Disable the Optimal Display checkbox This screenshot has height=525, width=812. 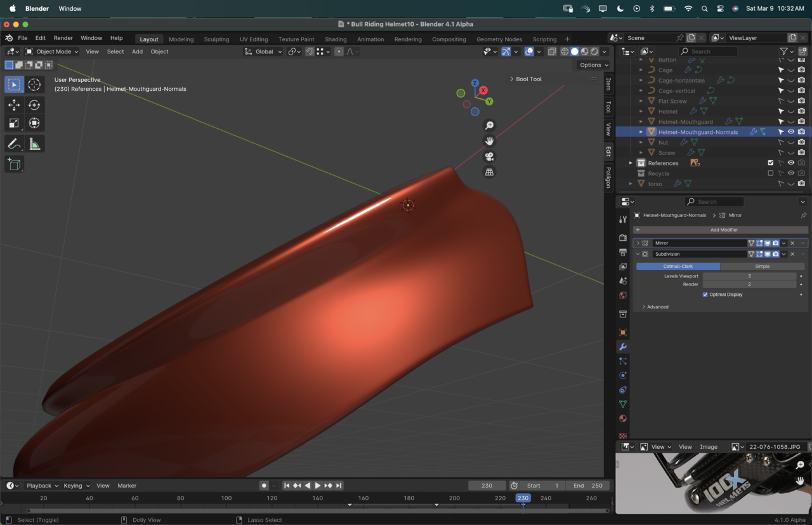point(705,295)
